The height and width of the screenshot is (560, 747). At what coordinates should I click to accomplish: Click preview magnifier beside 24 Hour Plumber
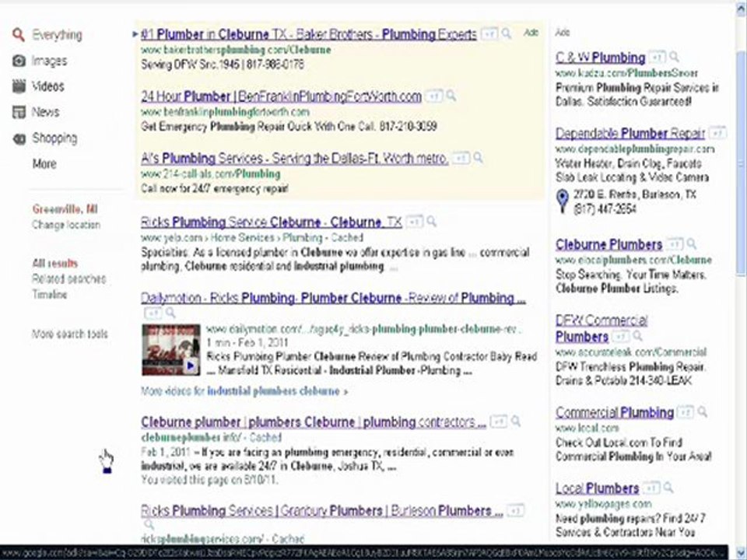451,96
